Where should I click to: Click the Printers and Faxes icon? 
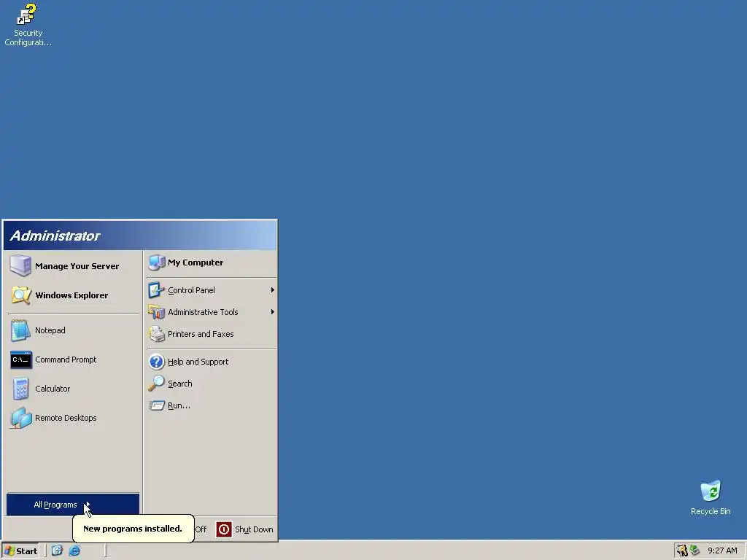[156, 334]
